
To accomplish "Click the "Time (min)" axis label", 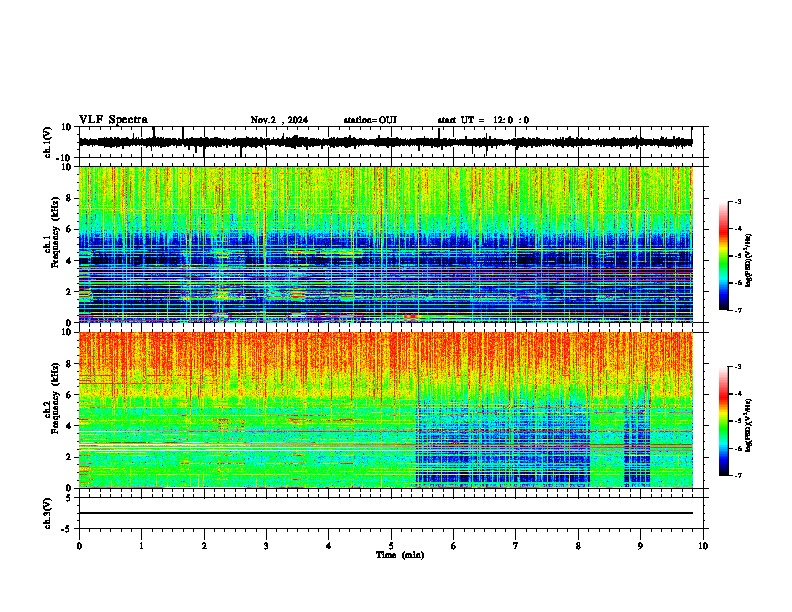I will tap(400, 555).
